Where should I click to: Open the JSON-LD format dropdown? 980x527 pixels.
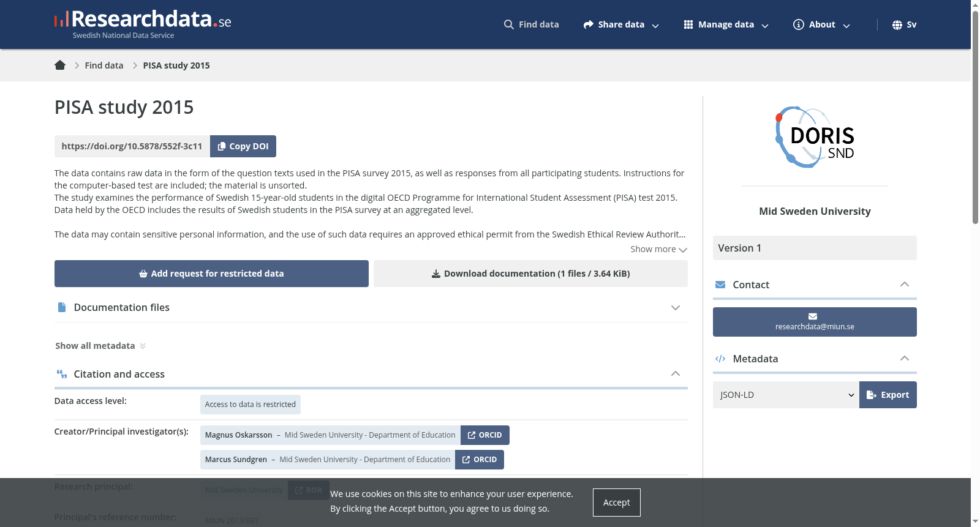coord(786,395)
